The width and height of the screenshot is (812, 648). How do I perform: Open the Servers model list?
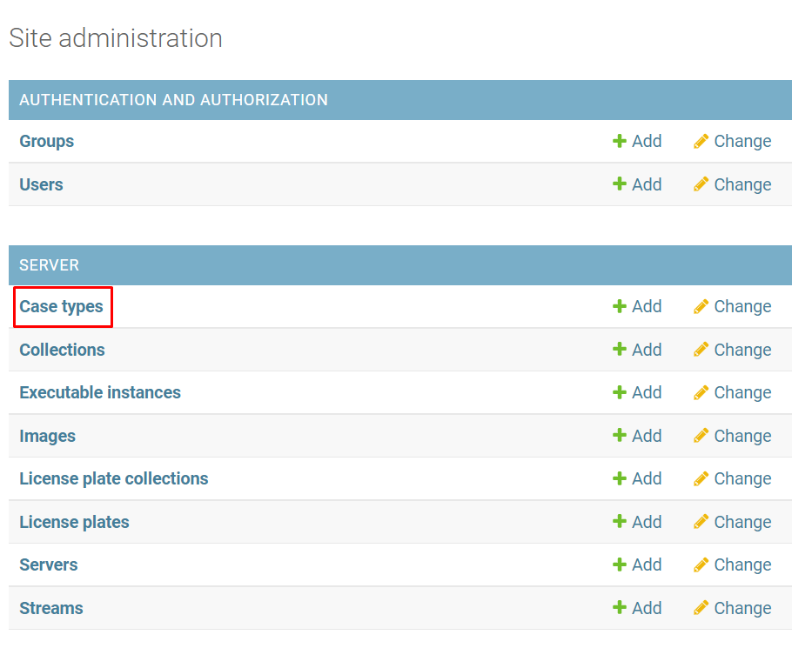point(49,564)
